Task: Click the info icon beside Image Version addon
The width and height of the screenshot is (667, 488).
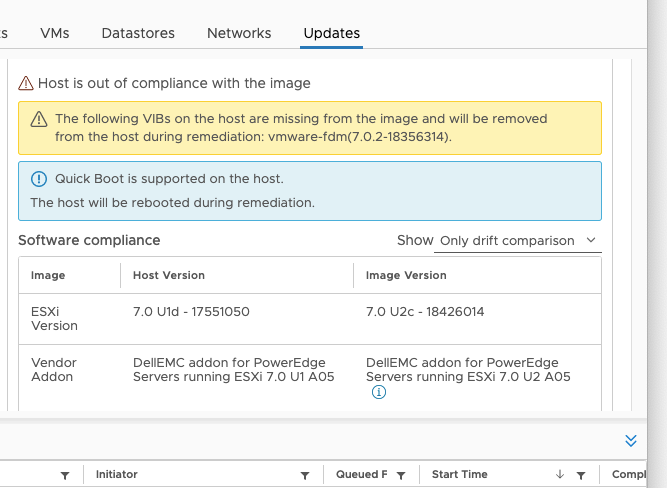Action: pos(379,392)
